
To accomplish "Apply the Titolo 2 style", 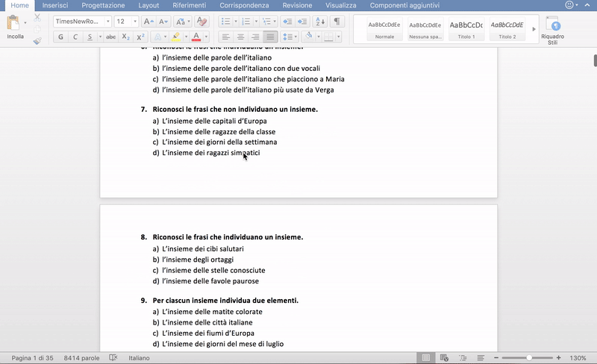I will pos(507,29).
